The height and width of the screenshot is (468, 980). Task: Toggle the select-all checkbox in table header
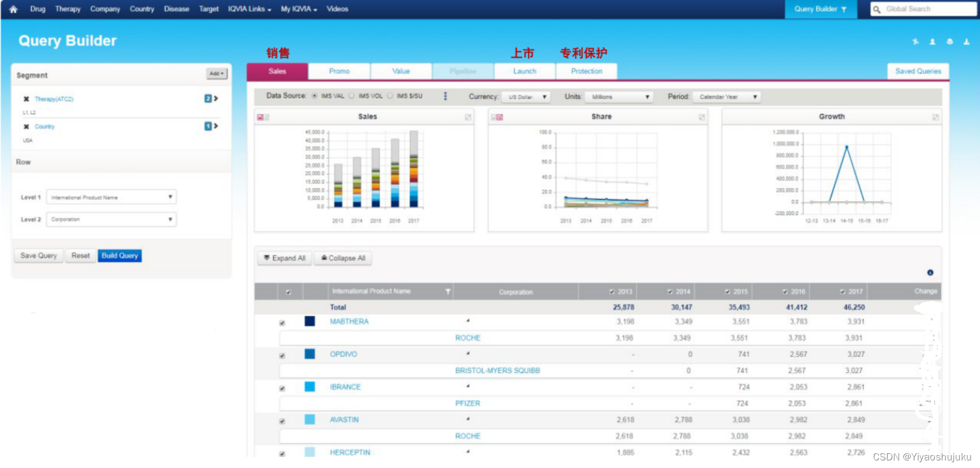point(288,292)
